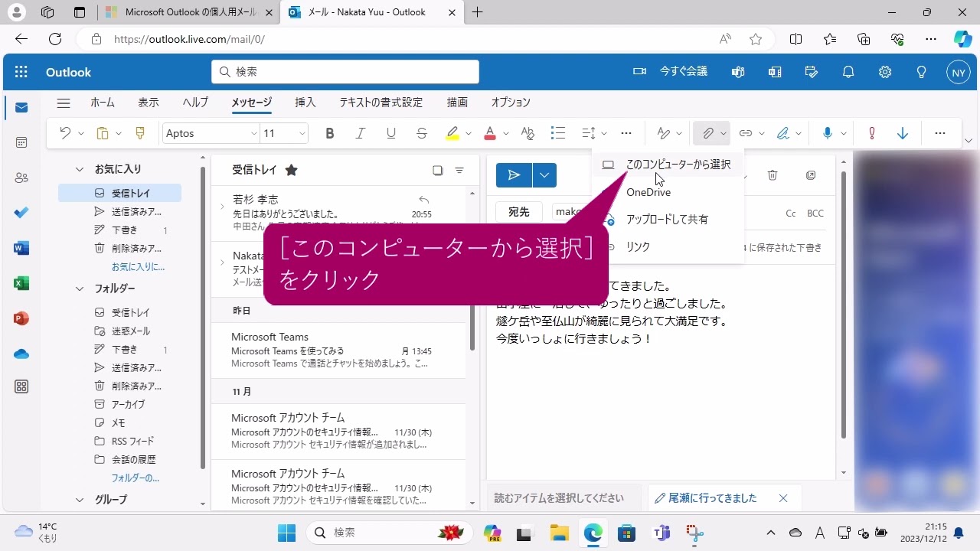Toggle favorite star on 受信トレイ
980x551 pixels.
[291, 170]
